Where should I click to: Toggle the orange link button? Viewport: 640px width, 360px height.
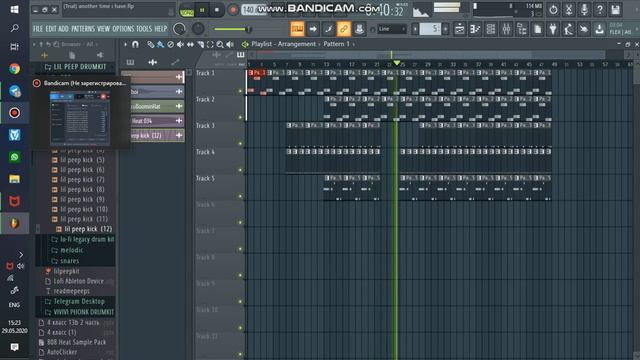point(344,29)
